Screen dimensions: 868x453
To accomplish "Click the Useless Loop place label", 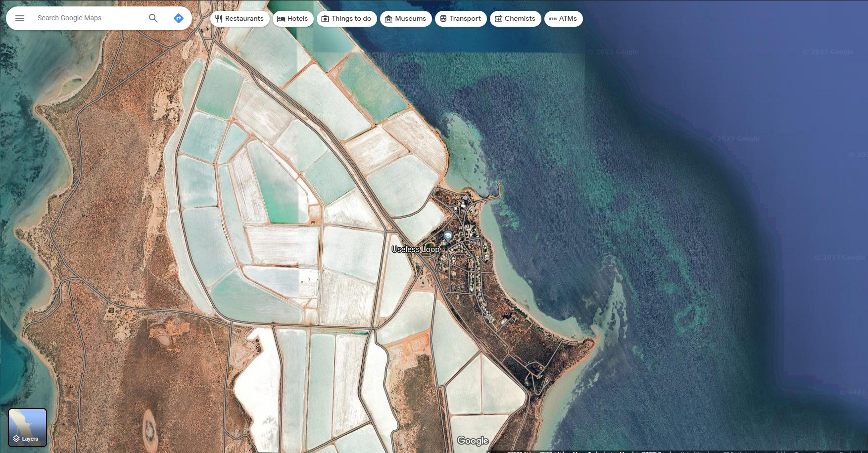I will tap(415, 249).
